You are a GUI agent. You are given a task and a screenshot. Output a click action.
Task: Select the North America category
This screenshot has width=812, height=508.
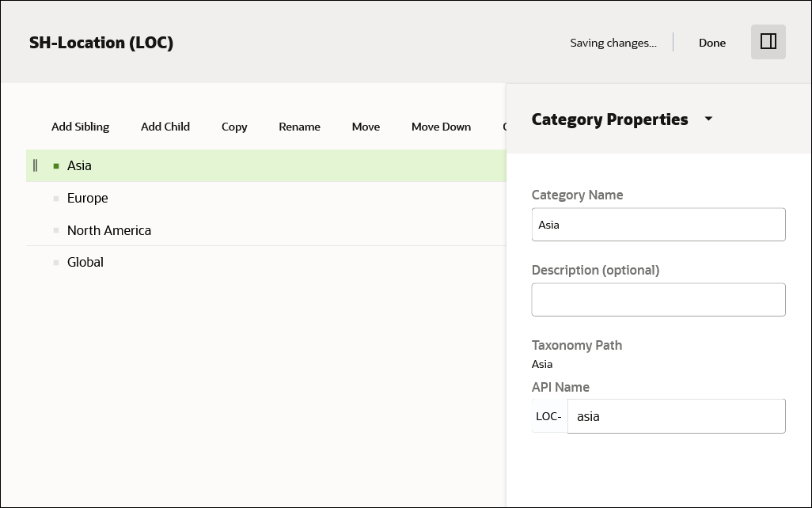click(109, 230)
